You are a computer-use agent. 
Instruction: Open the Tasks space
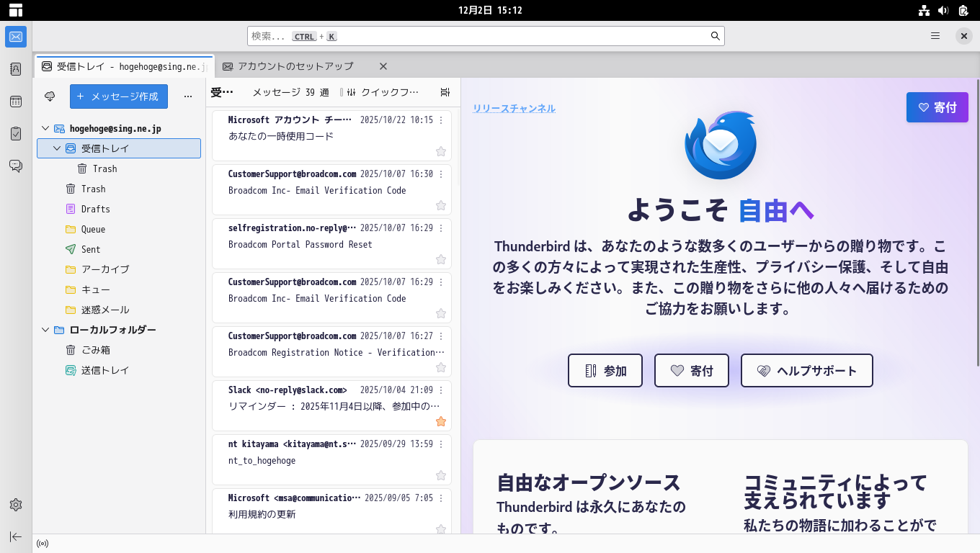point(16,133)
